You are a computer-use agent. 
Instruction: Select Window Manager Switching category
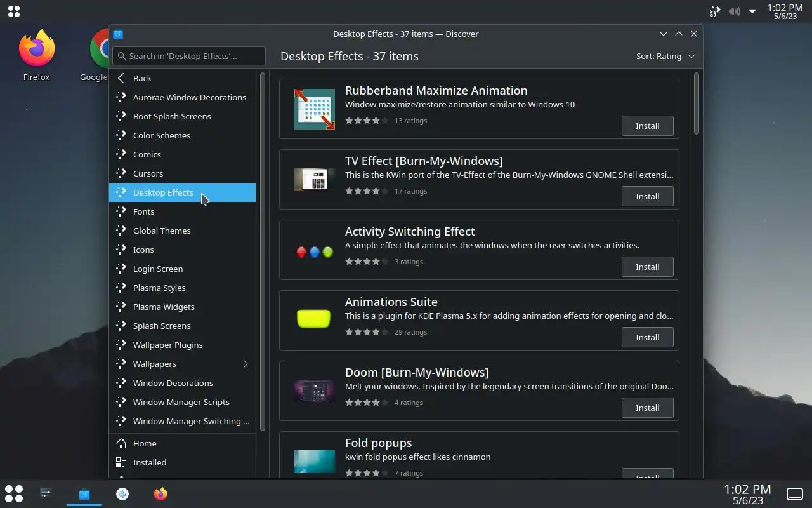(x=182, y=421)
